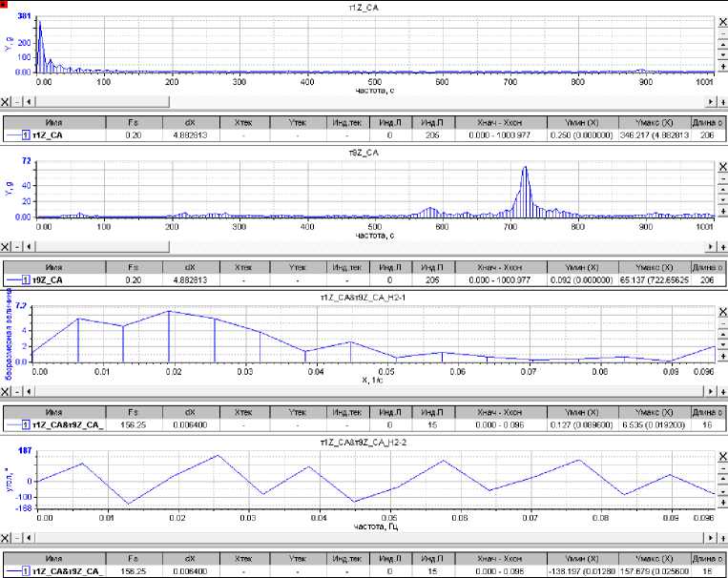Click the X icon beside the H2-1 graph's Y axis
The width and height of the screenshot is (728, 578).
pos(723,312)
